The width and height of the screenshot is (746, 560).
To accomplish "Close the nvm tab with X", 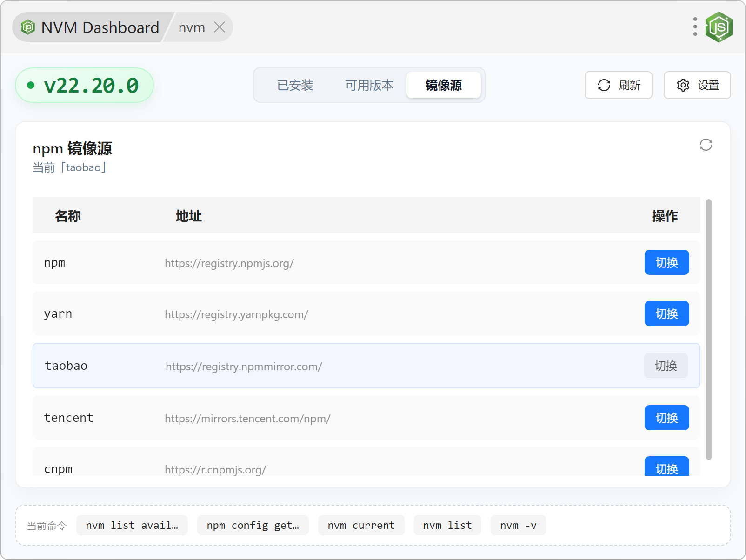I will pos(220,27).
